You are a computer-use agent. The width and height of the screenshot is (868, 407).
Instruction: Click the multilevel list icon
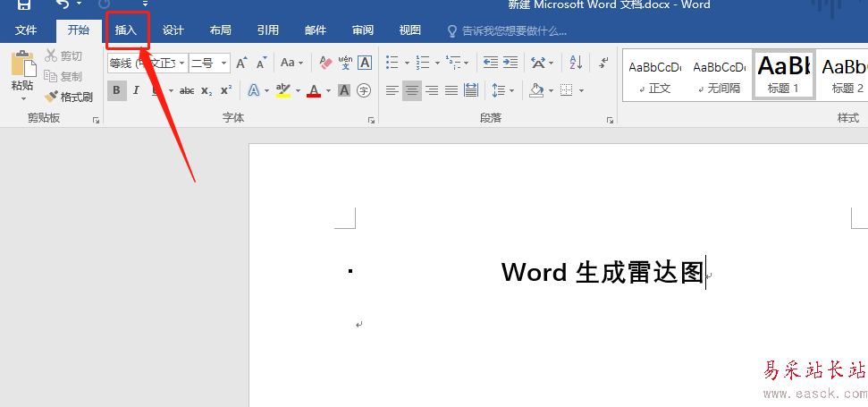[453, 63]
